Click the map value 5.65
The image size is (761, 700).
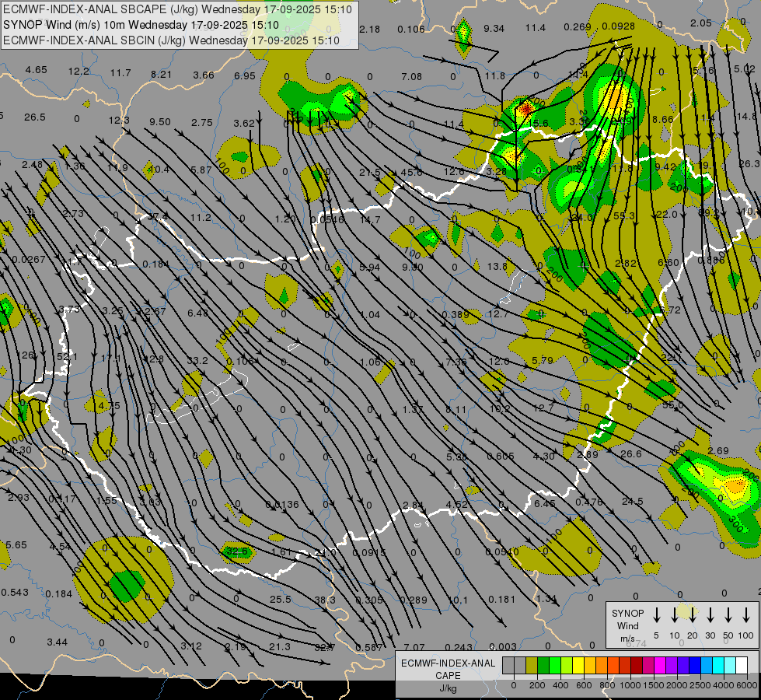tap(16, 544)
